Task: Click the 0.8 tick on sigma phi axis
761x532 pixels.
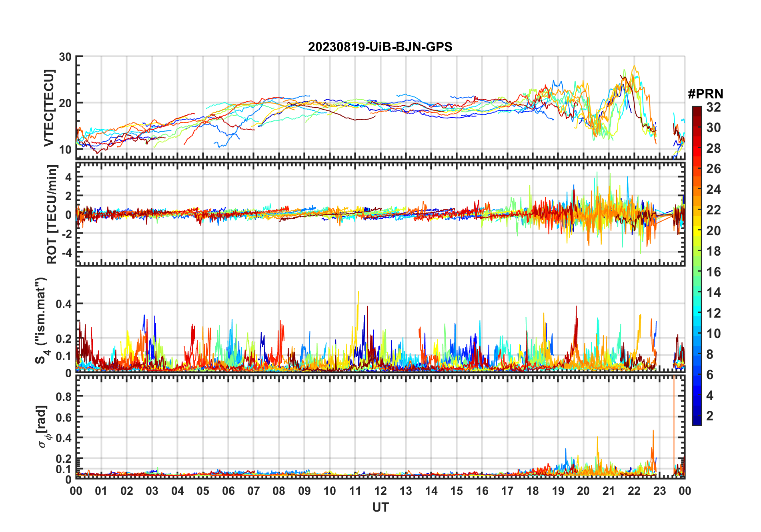Action: coord(64,396)
